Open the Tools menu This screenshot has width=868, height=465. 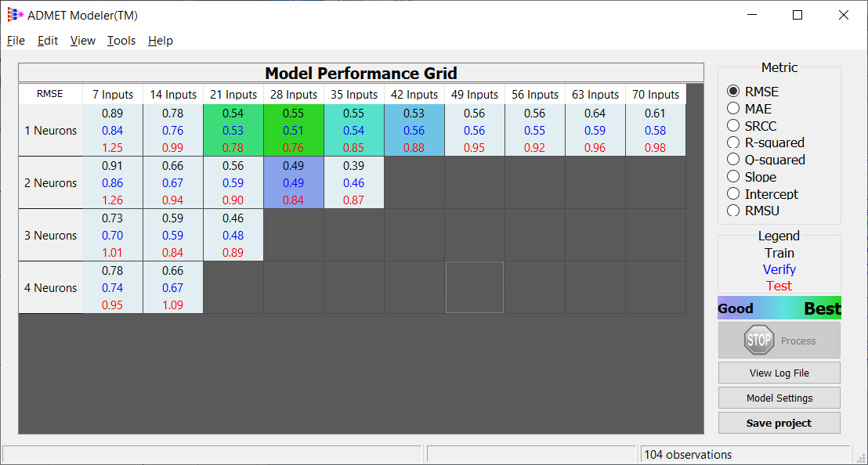coord(121,41)
